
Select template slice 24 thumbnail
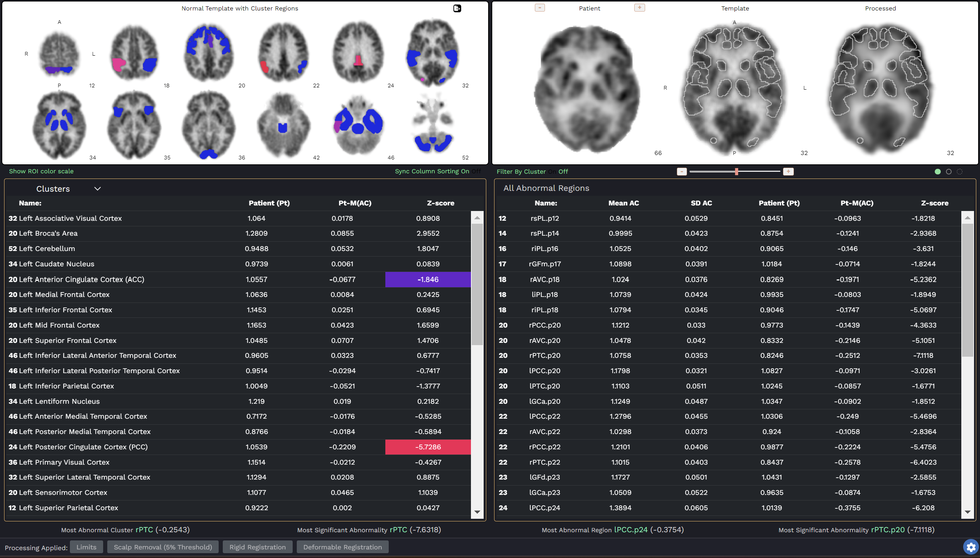[x=358, y=52]
